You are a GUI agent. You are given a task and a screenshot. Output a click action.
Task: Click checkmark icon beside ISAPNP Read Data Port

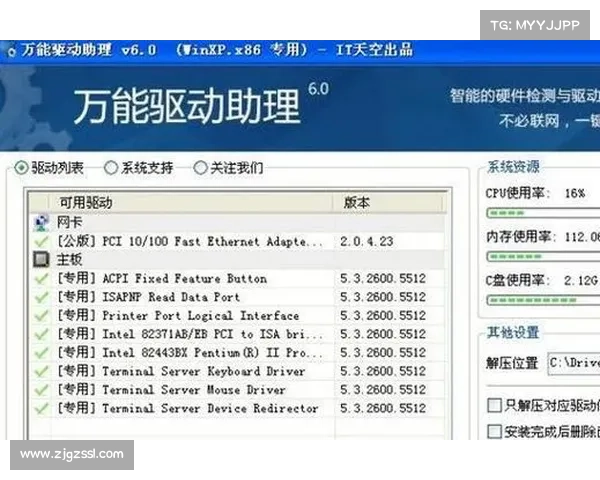click(40, 297)
